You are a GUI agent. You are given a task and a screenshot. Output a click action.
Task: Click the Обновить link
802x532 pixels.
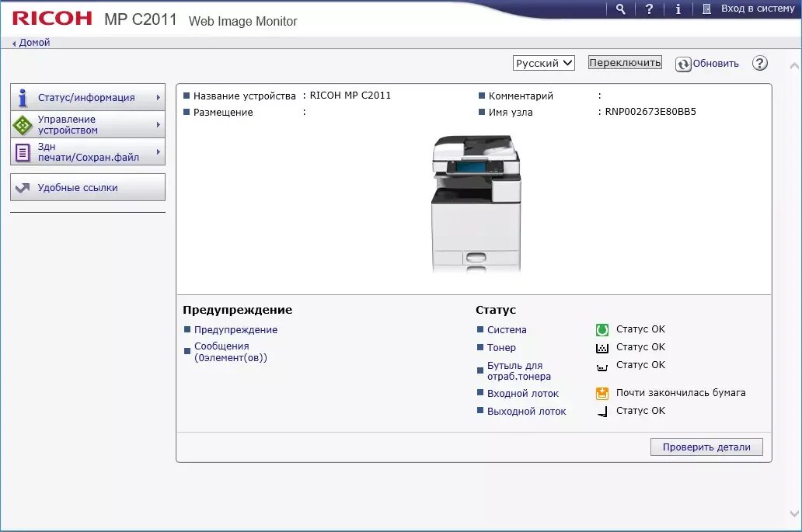716,64
